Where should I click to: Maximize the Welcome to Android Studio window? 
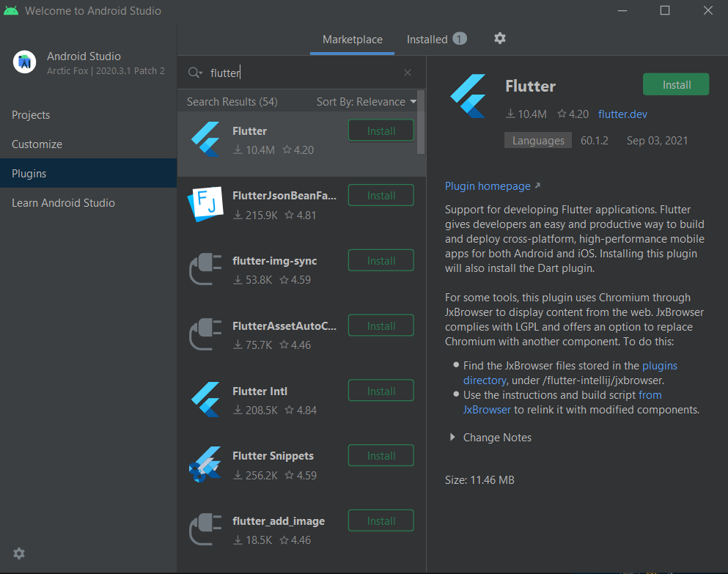pos(665,10)
